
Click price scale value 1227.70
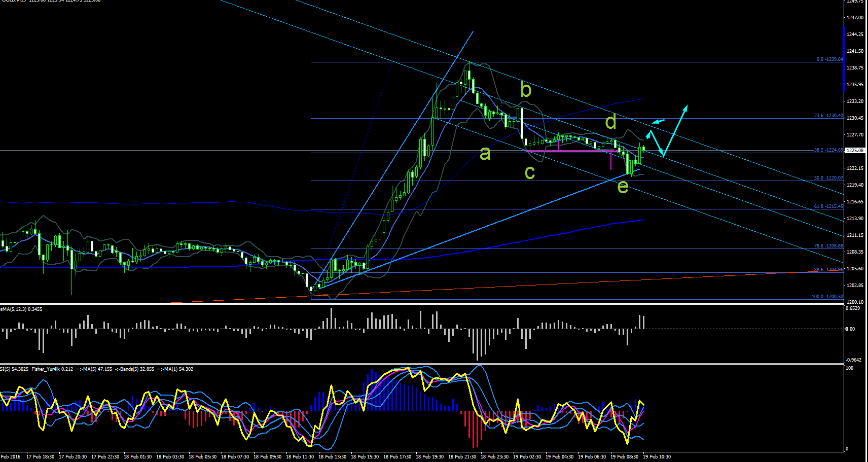(x=855, y=135)
